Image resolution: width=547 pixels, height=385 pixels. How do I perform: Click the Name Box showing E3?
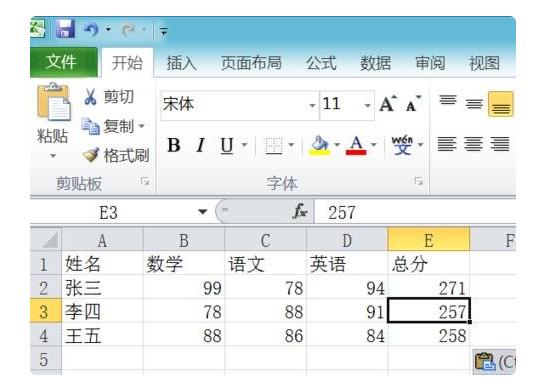click(109, 212)
